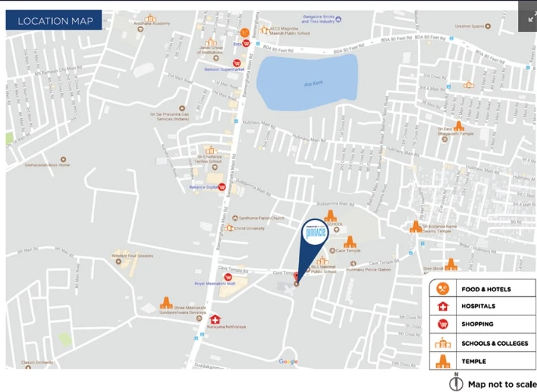Image resolution: width=537 pixels, height=392 pixels.
Task: Click the Shree Meenakshi Sundareshwara Devalaya temple icon
Action: pyautogui.click(x=165, y=303)
